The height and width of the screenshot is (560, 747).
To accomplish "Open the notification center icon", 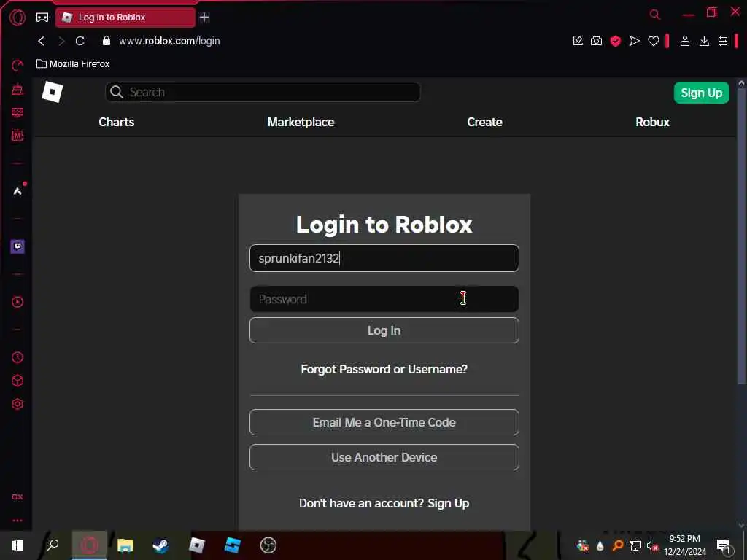I will coord(723,545).
